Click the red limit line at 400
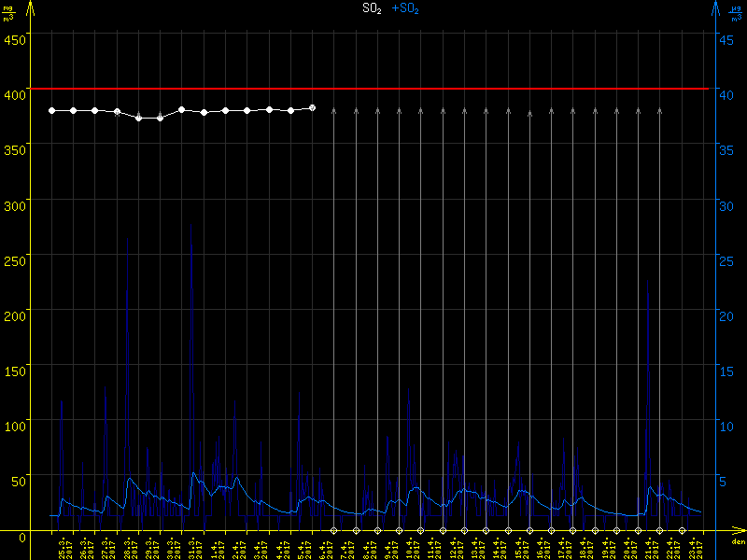Image resolution: width=747 pixels, height=560 pixels. [373, 89]
